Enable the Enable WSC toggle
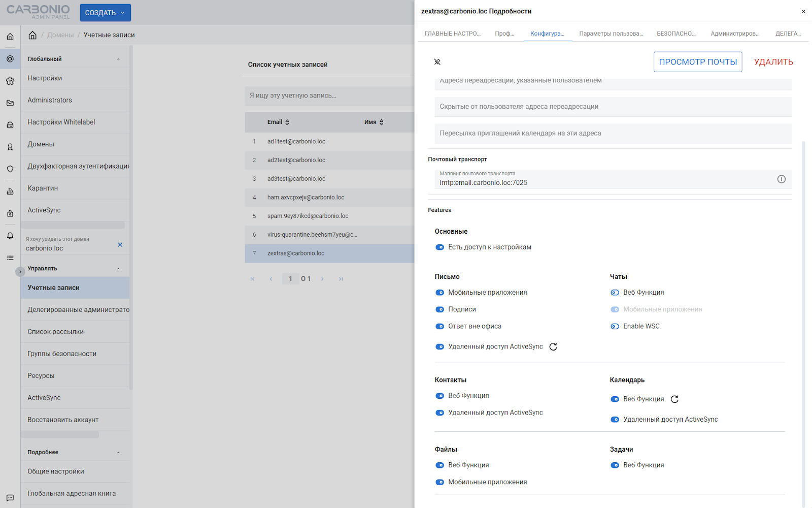The image size is (812, 508). (615, 326)
